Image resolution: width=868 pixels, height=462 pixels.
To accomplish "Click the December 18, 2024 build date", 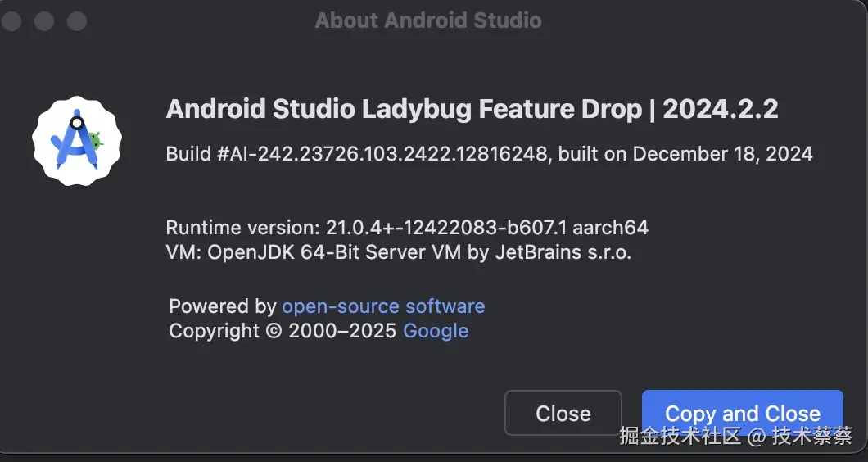I will coord(722,154).
